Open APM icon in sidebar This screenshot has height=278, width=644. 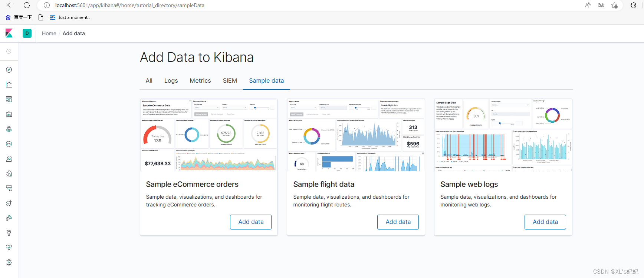(9, 188)
